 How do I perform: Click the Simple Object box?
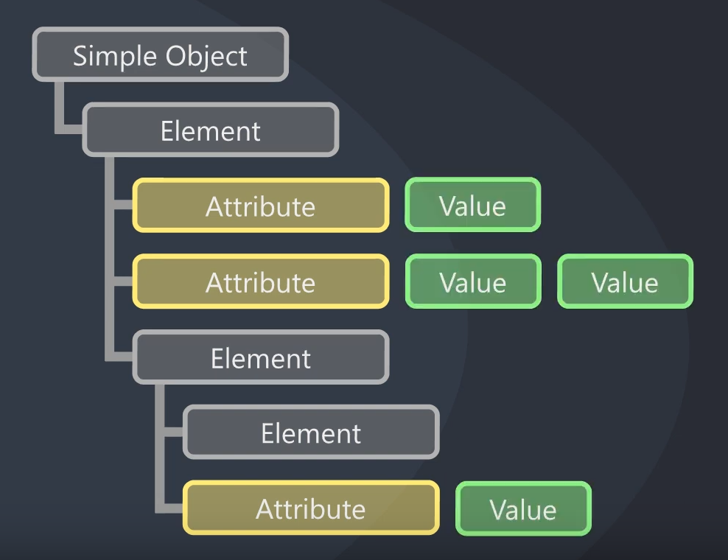pos(160,55)
